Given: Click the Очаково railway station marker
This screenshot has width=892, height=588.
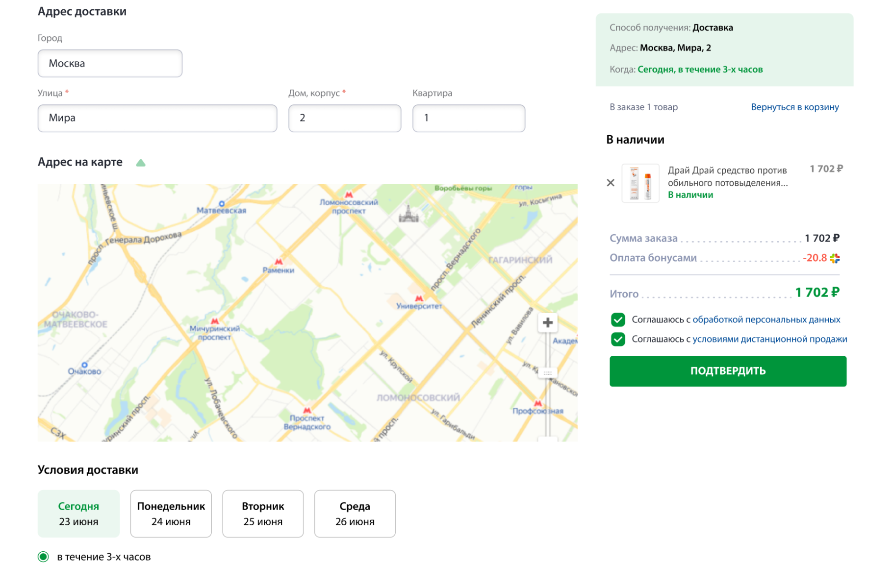Looking at the screenshot, I should tap(84, 365).
